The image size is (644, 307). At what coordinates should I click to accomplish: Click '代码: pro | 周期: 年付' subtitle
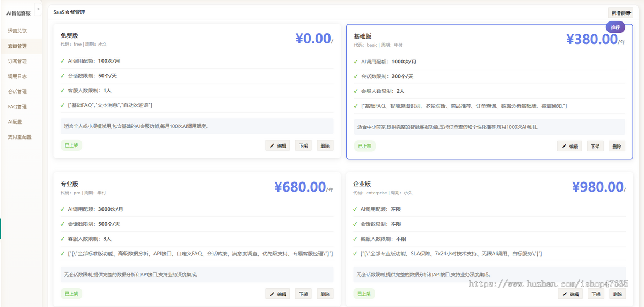[x=83, y=193]
